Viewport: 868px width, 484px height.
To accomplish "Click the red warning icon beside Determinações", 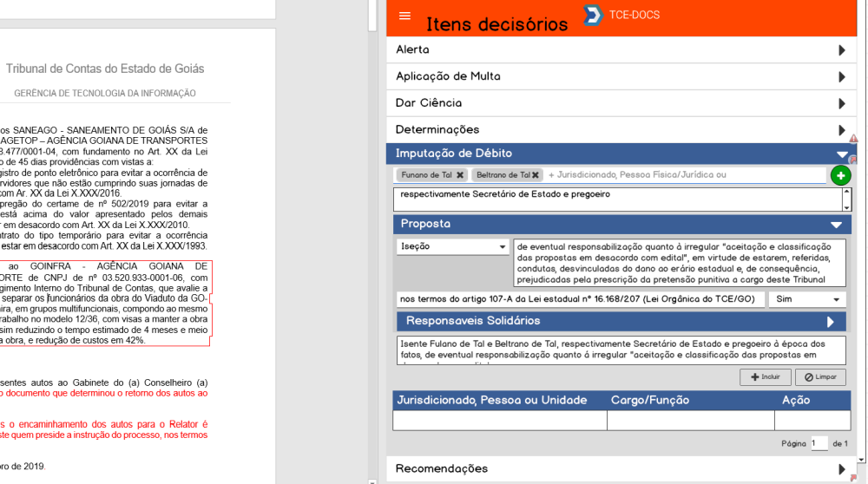I will click(x=853, y=139).
